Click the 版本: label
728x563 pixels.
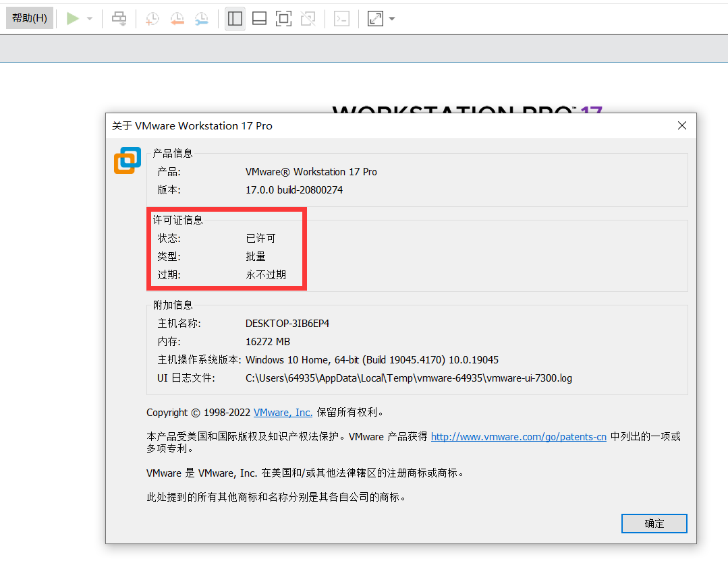(169, 190)
